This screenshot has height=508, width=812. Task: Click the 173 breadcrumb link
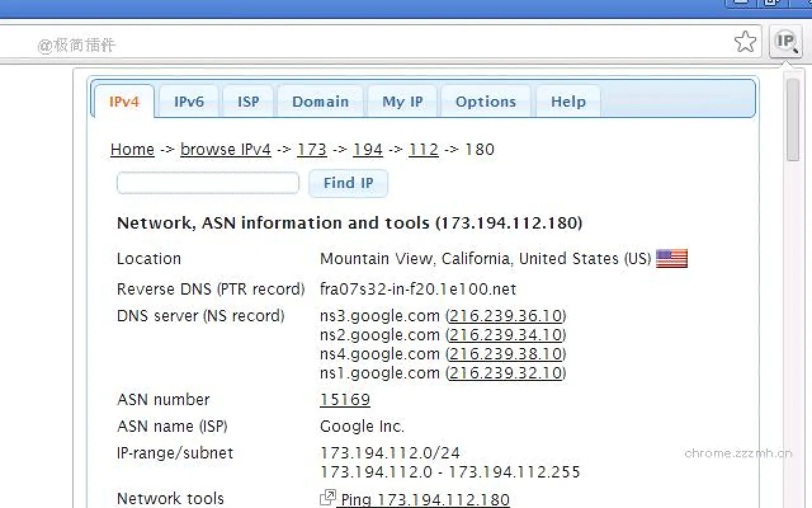[312, 149]
